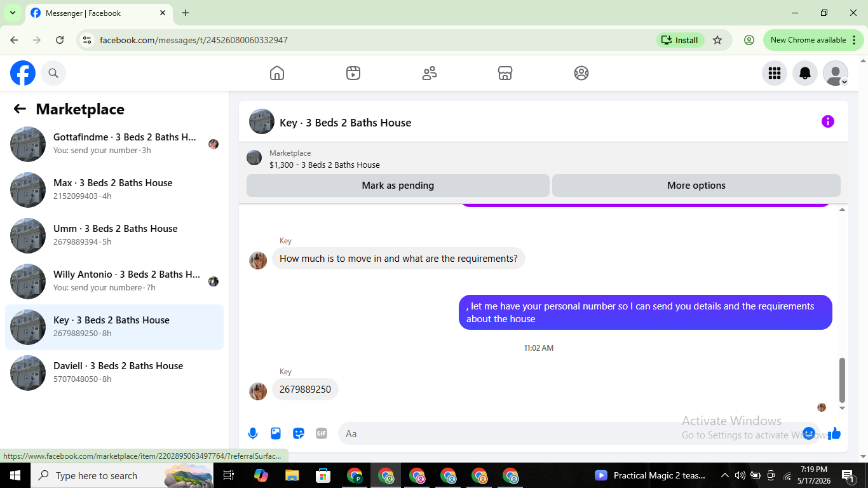Reload the page
The width and height of the screenshot is (868, 488).
[x=60, y=40]
